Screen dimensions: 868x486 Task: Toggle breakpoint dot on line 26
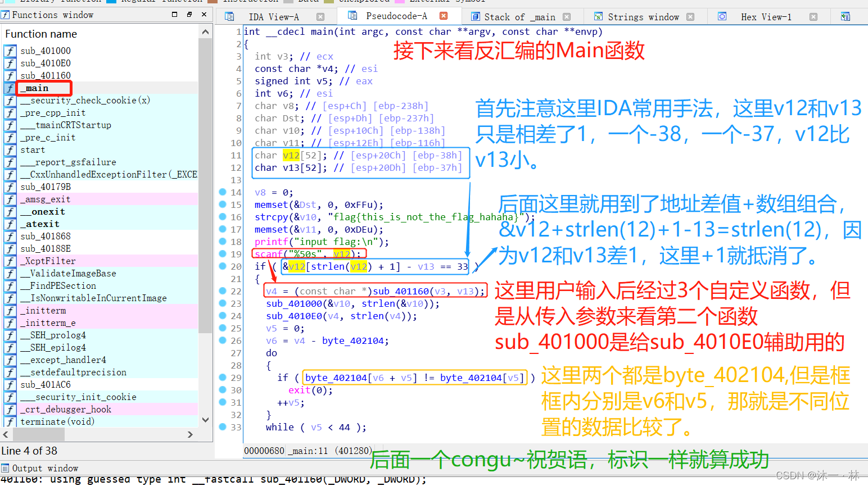(x=223, y=340)
